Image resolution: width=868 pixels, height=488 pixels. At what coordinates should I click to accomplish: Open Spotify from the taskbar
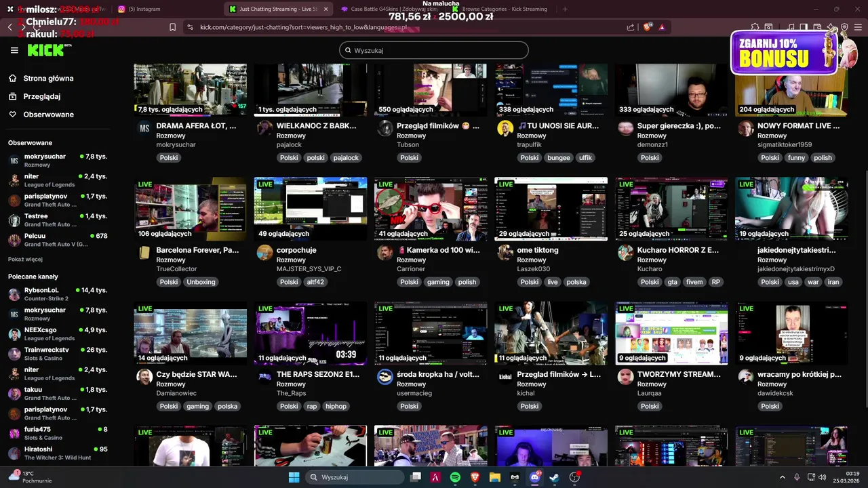(x=455, y=477)
